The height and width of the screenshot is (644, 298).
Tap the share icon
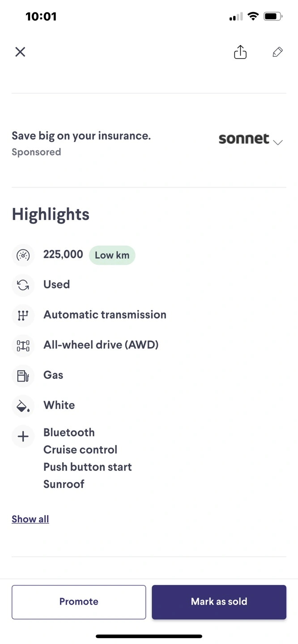coord(240,52)
